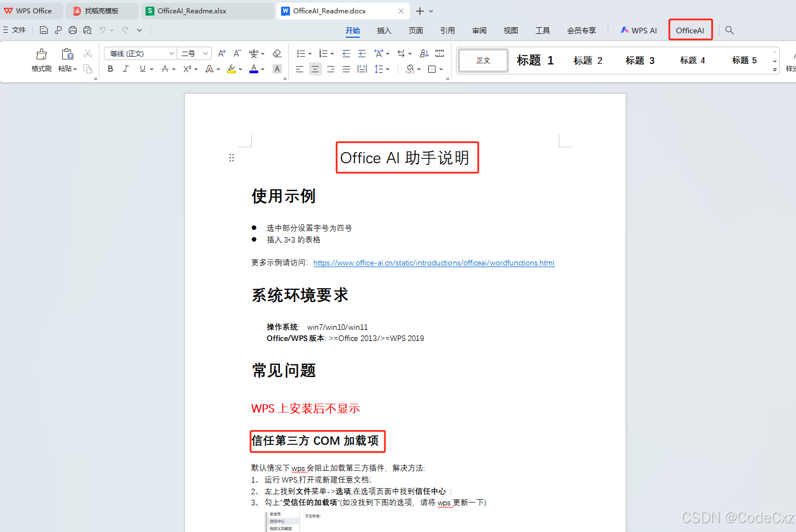
Task: Toggle Strikethrough formatting
Action: coord(165,69)
